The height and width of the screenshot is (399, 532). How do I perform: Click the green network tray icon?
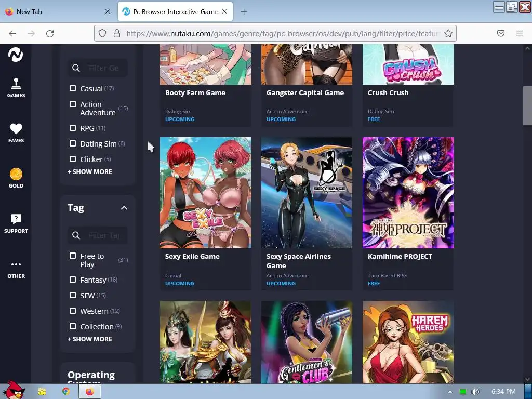462,392
